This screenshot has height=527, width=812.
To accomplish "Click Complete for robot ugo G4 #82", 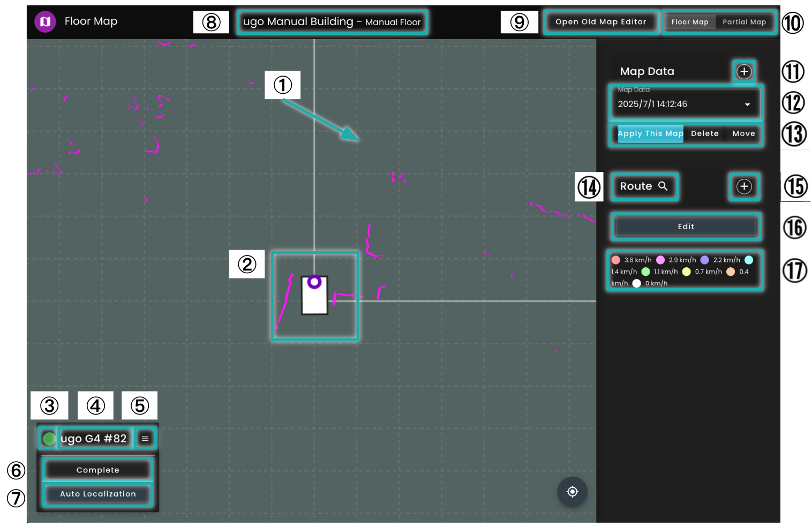I will [x=97, y=470].
